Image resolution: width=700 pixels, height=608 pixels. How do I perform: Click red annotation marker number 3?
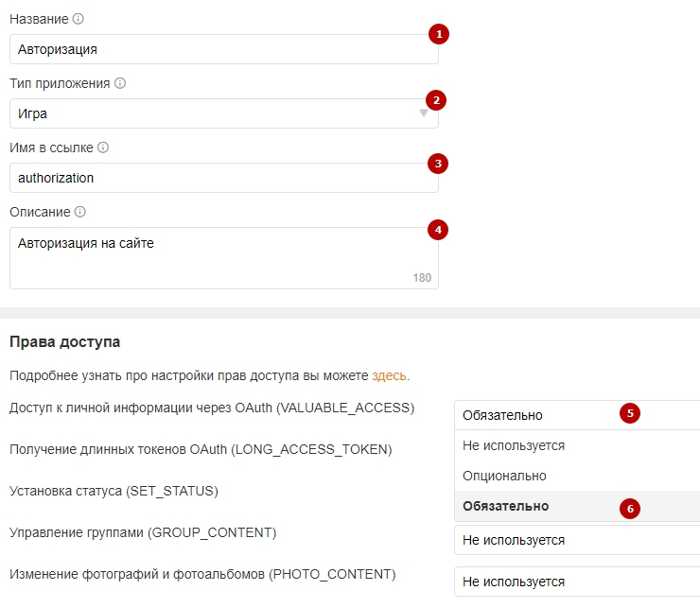pos(436,164)
